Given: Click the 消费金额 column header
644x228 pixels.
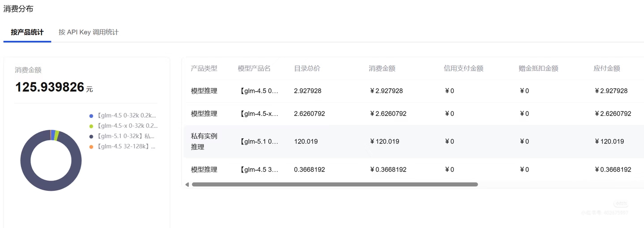Looking at the screenshot, I should click(x=382, y=68).
